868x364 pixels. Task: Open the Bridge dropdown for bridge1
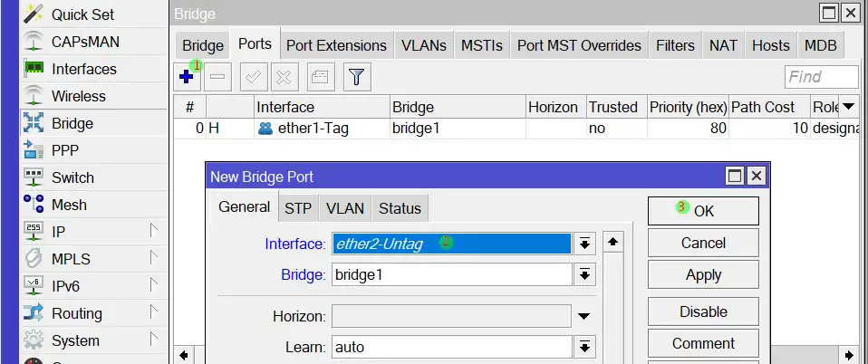coord(584,274)
